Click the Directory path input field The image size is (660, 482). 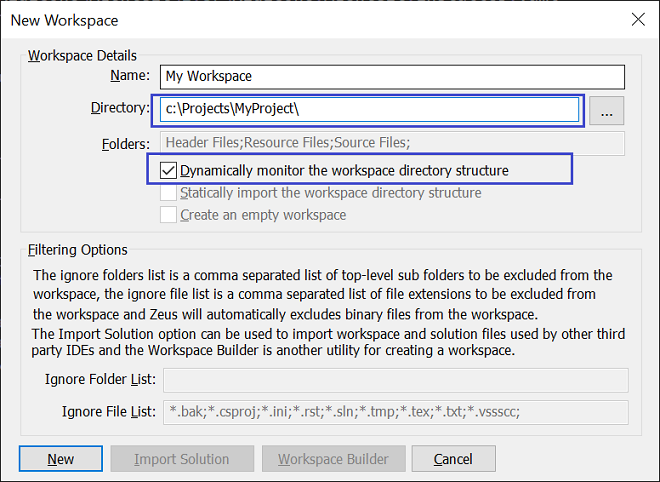click(370, 109)
